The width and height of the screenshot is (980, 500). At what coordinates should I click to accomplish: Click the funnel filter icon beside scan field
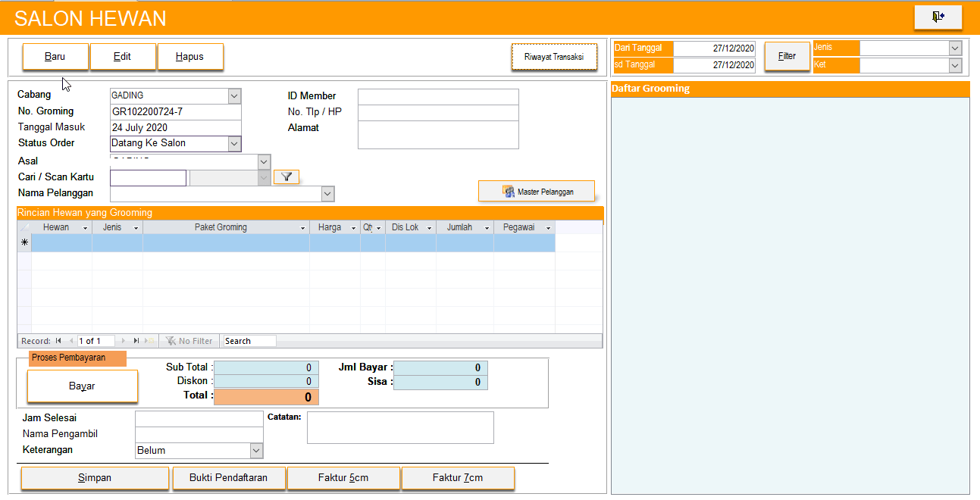point(286,177)
